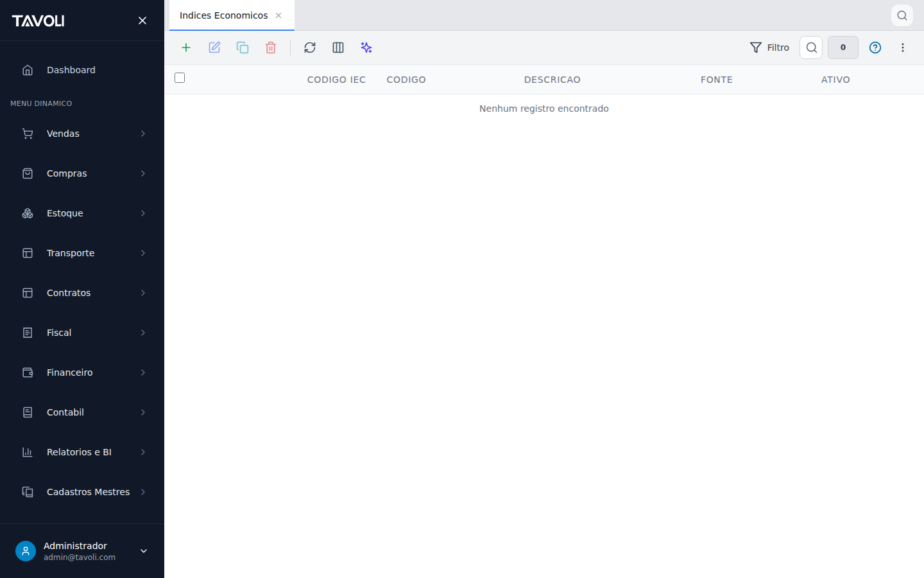This screenshot has height=578, width=924.
Task: Click the Relatorios e BI chart icon
Action: 28,452
